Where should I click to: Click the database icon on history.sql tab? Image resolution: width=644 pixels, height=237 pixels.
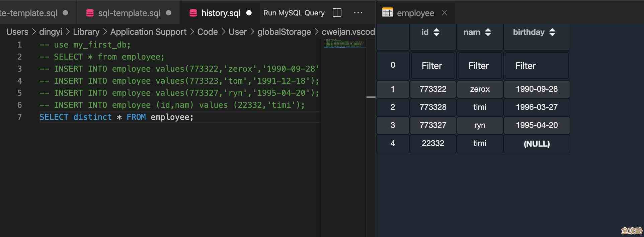click(x=193, y=13)
